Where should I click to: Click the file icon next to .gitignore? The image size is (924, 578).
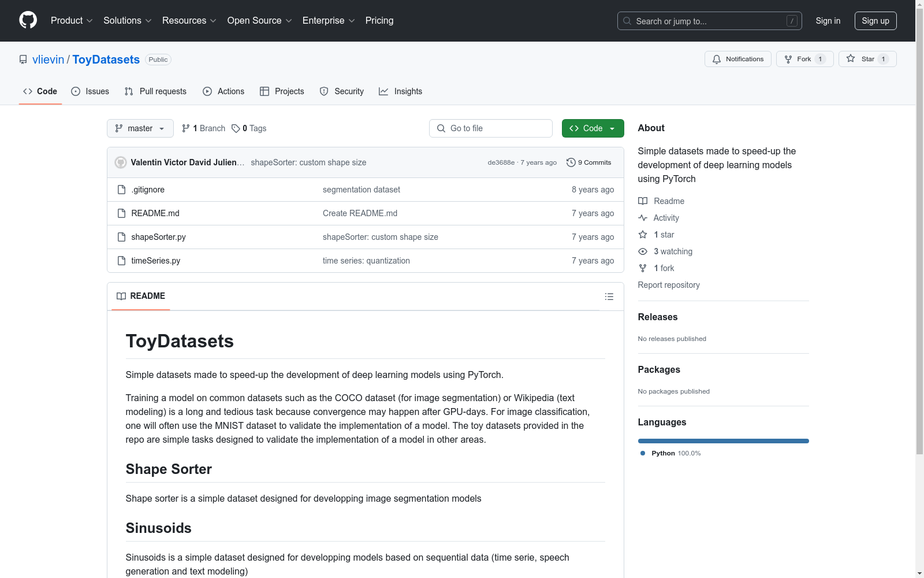(x=121, y=190)
